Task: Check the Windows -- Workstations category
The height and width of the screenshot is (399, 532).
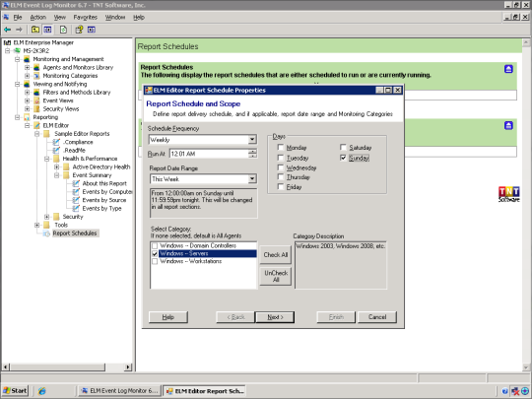Action: [x=155, y=262]
